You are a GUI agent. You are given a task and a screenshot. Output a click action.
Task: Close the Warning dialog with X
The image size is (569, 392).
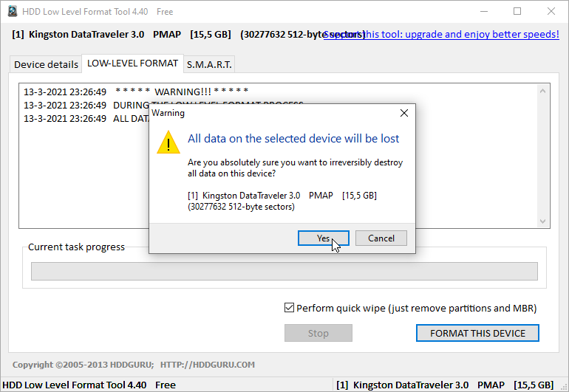tap(403, 113)
